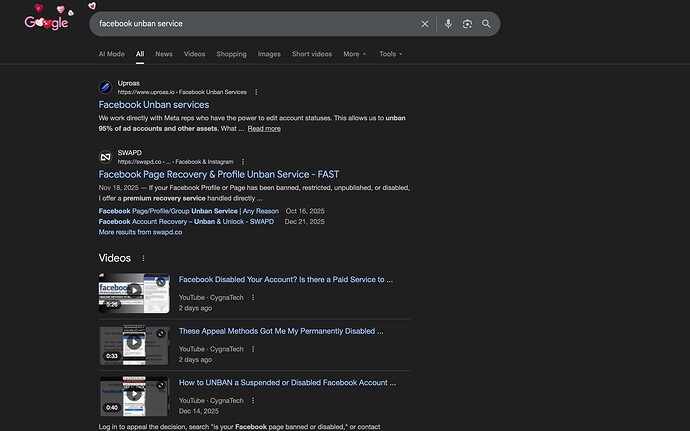The height and width of the screenshot is (431, 690).
Task: Click 'Oct 16, 2025' sublink date
Action: 305,211
